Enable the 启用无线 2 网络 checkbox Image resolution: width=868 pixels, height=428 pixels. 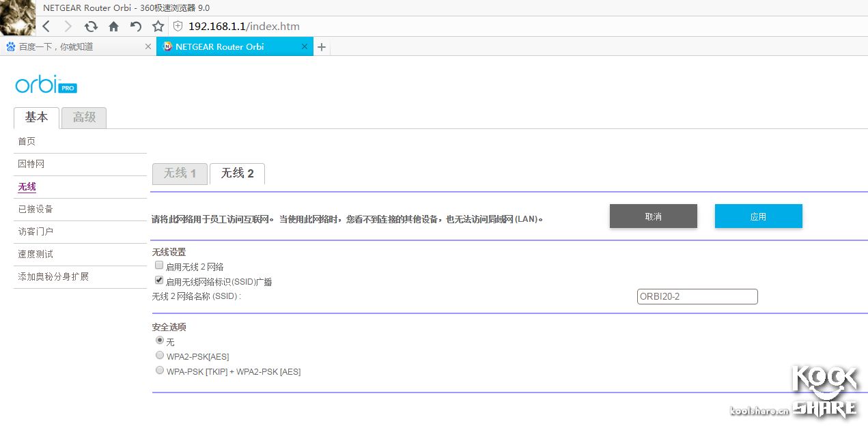159,266
